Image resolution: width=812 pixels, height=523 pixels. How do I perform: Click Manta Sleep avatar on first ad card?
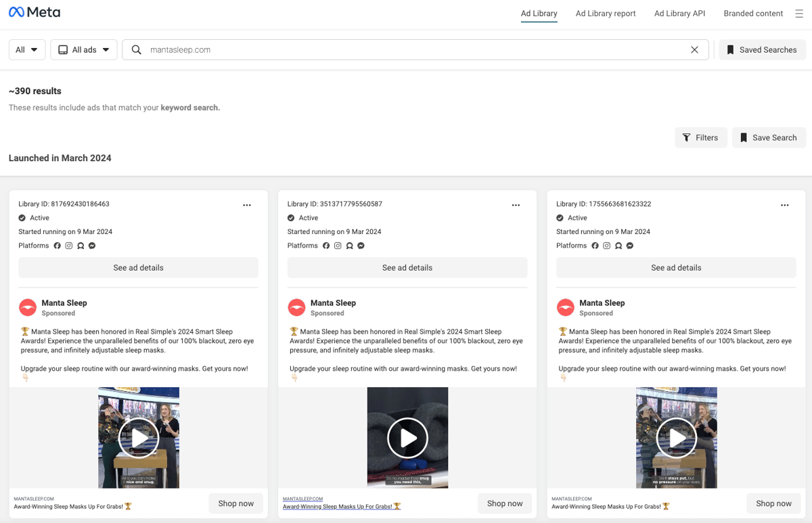[28, 307]
